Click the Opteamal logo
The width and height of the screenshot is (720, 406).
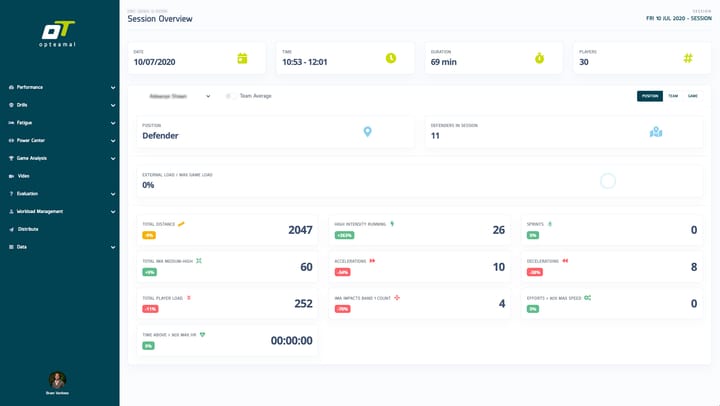point(59,35)
